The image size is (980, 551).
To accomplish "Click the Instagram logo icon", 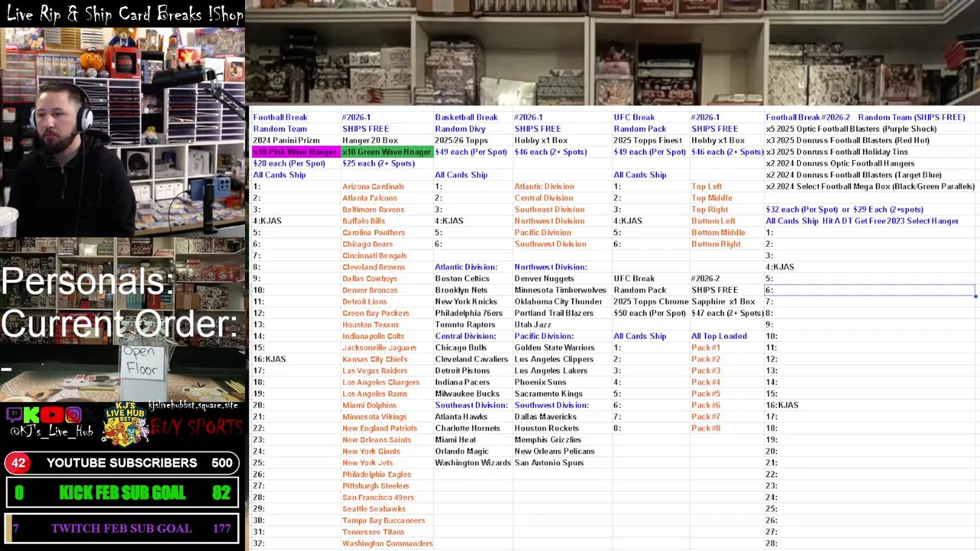I will tap(73, 416).
